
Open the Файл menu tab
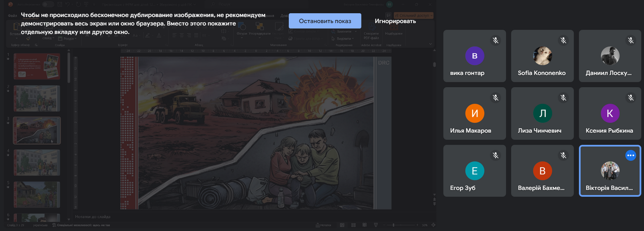coord(12,16)
